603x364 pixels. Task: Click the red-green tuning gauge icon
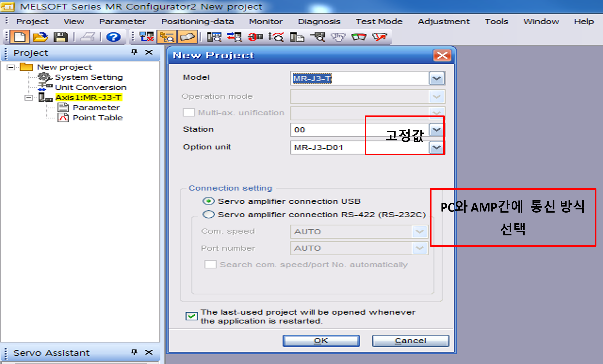359,37
